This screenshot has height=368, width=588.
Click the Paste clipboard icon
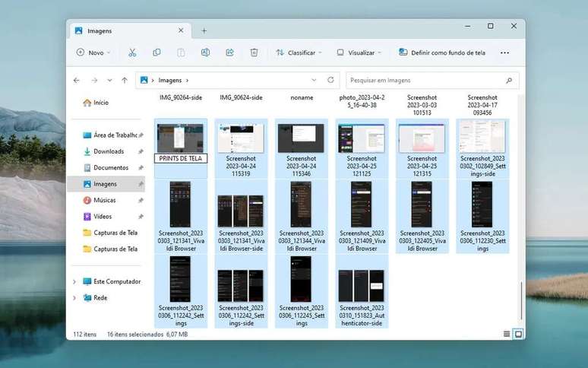[x=181, y=52]
